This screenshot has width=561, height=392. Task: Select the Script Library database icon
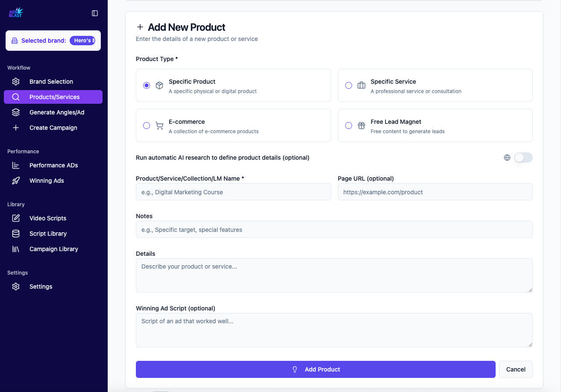tap(16, 234)
